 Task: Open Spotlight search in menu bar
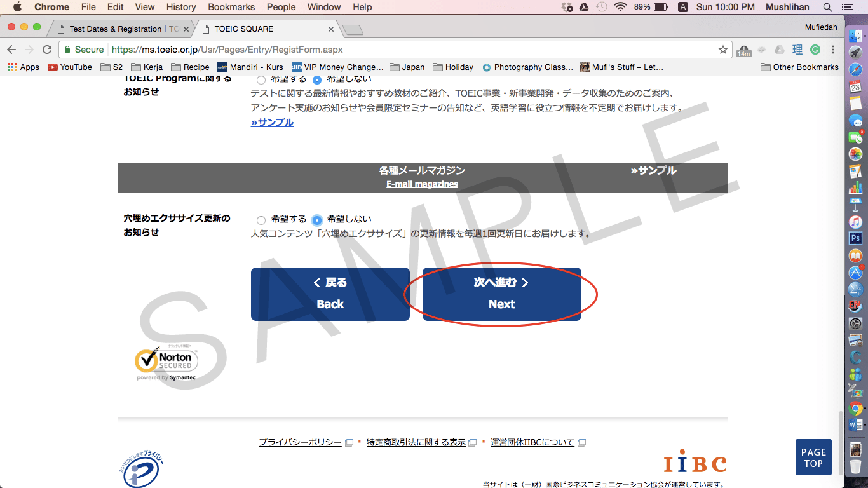(x=827, y=7)
